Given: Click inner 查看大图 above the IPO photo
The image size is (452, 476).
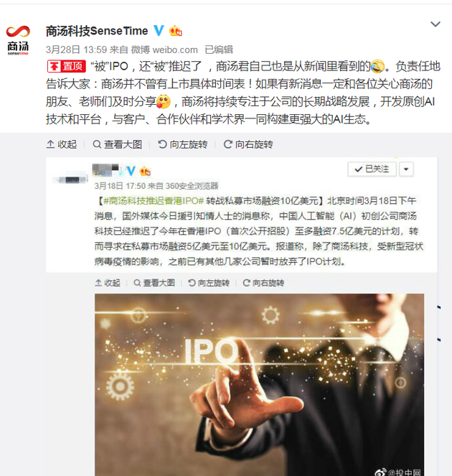Looking at the screenshot, I should [x=154, y=283].
